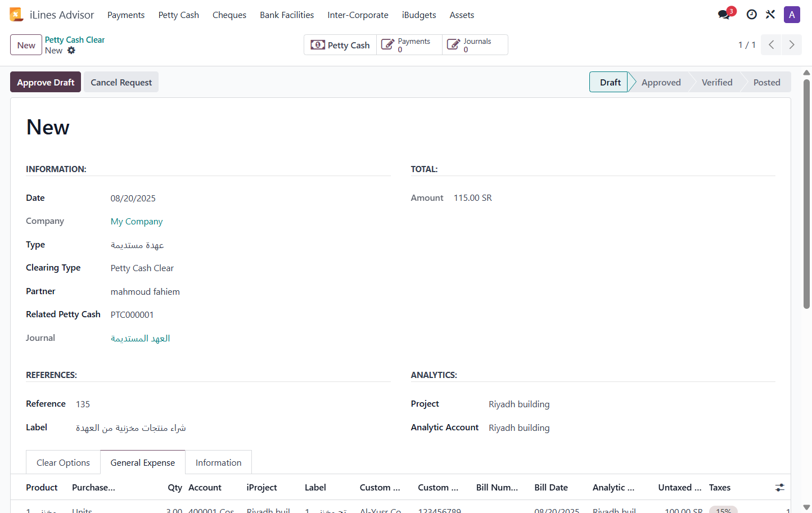The width and height of the screenshot is (812, 513).
Task: Click the New record button
Action: [26, 45]
